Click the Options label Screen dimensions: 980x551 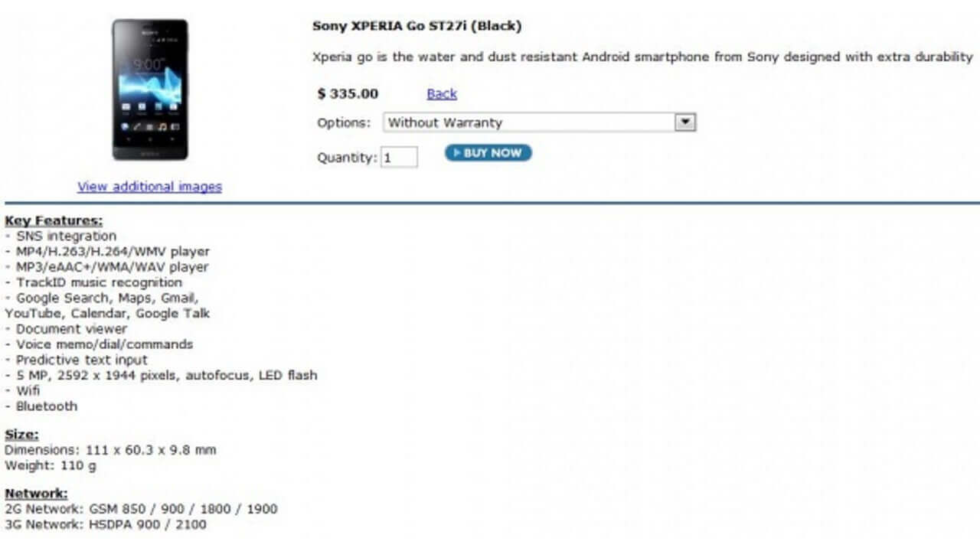(x=342, y=122)
